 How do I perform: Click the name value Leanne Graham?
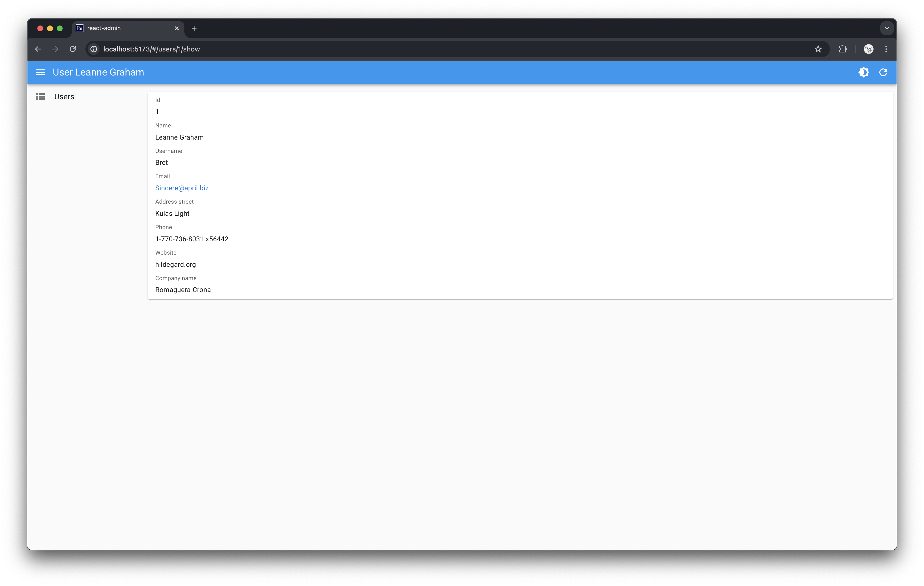click(x=179, y=137)
